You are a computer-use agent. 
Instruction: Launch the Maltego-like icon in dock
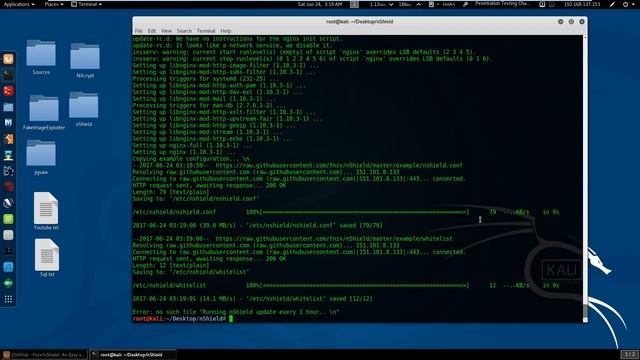8,171
